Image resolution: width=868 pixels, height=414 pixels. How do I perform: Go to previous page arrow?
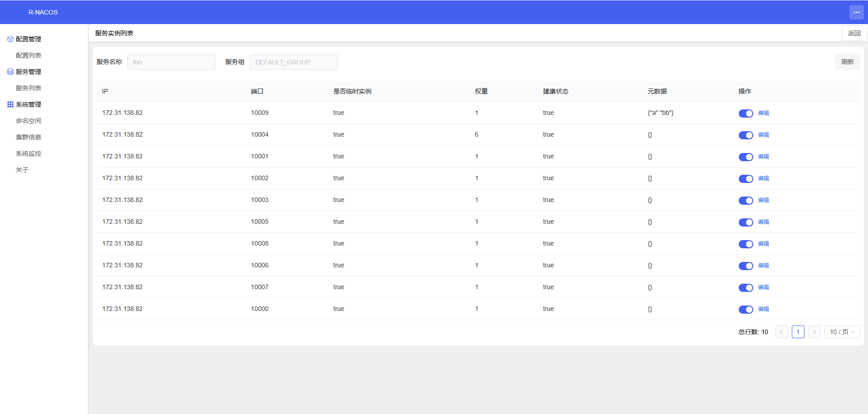click(781, 332)
